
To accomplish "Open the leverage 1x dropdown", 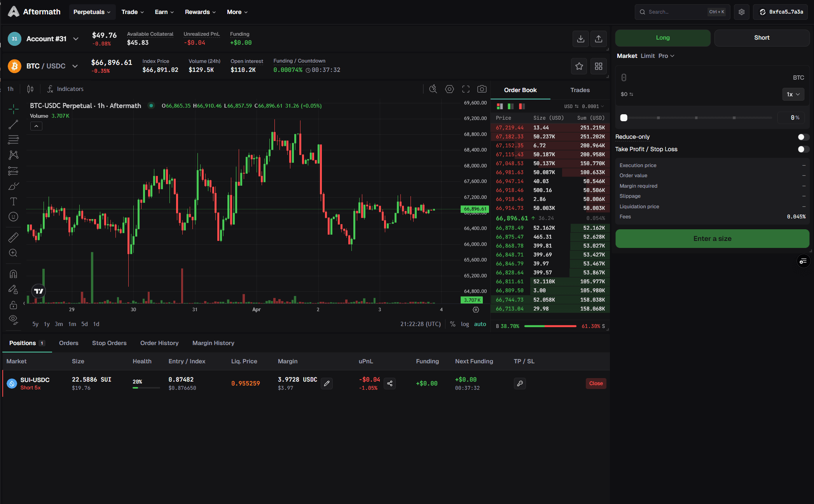I will (x=793, y=94).
